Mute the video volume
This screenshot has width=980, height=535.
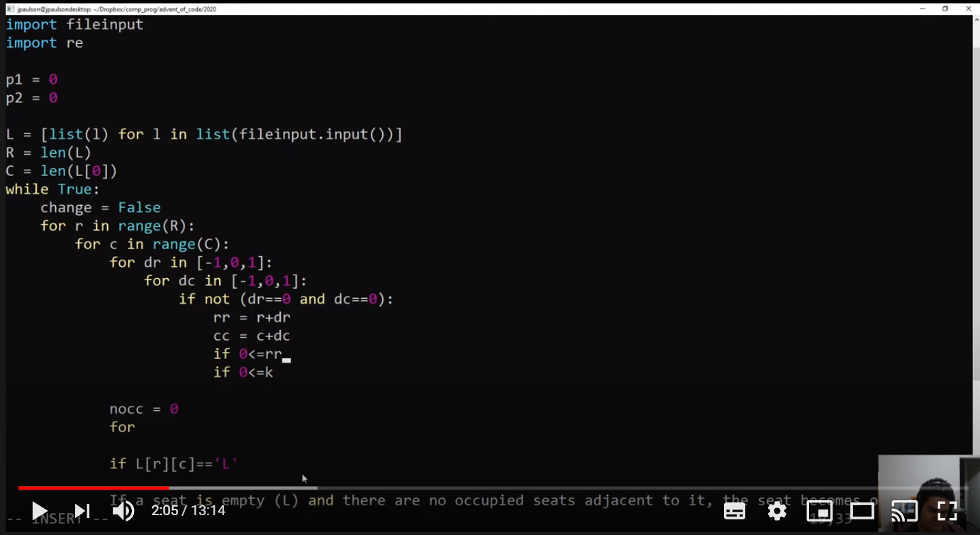tap(123, 511)
